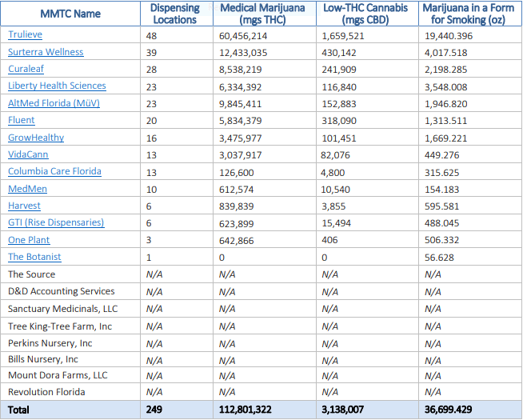
Task: Select CBD value 4,800
Action: [333, 173]
